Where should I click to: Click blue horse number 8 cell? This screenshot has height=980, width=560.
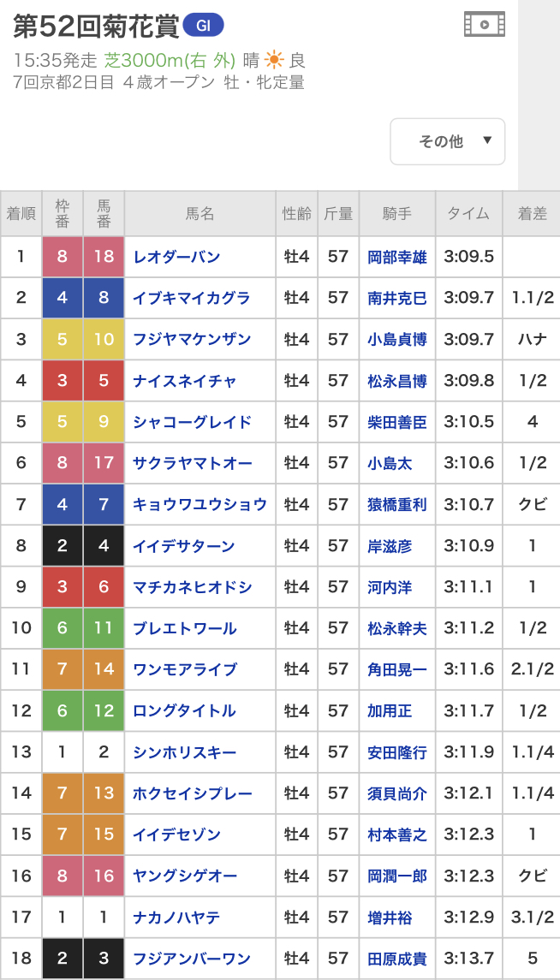104,298
